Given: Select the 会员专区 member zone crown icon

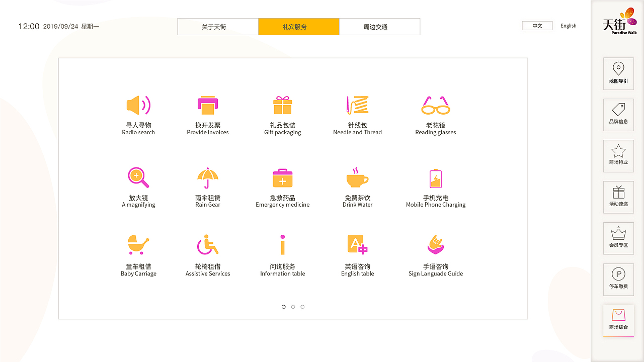Looking at the screenshot, I should click(618, 238).
